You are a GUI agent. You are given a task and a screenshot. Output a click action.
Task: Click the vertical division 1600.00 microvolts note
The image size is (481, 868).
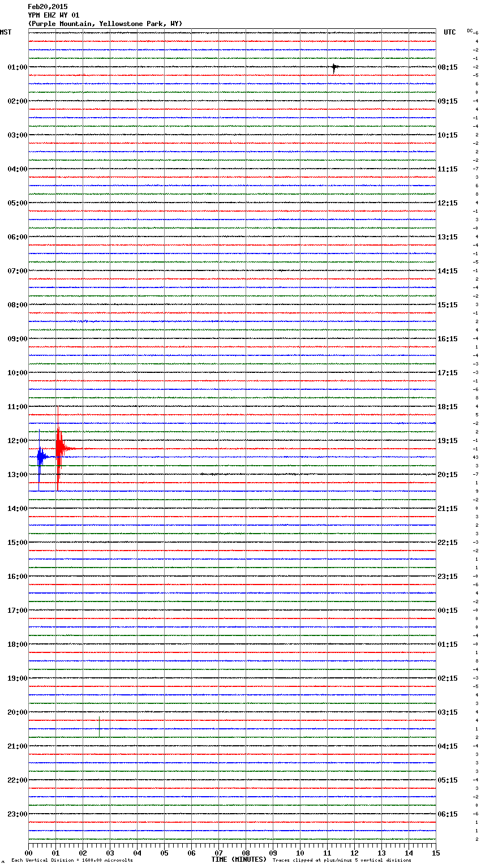click(x=72, y=860)
